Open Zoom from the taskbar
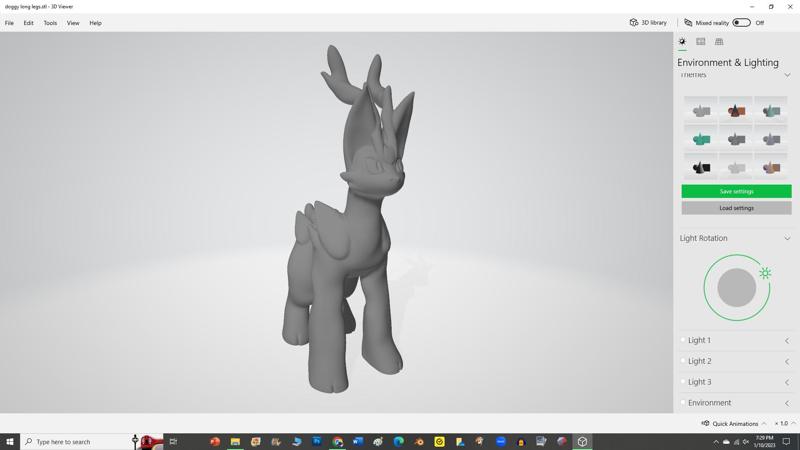This screenshot has width=800, height=450. click(501, 441)
